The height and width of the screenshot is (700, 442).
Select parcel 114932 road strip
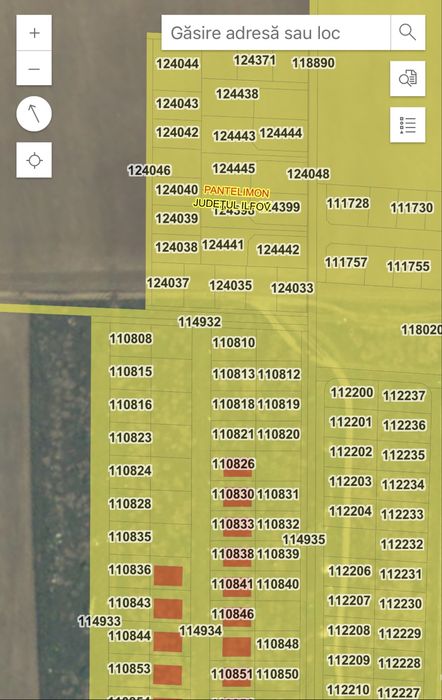pyautogui.click(x=200, y=321)
